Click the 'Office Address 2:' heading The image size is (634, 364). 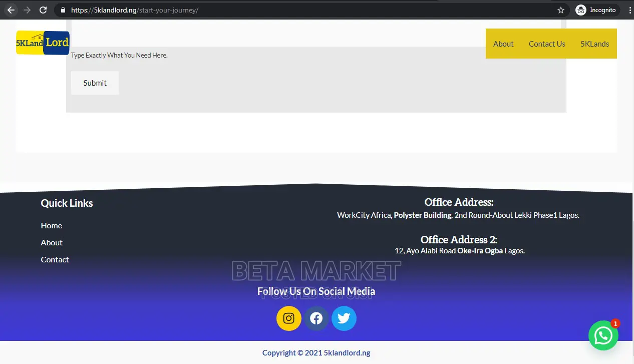coord(459,239)
